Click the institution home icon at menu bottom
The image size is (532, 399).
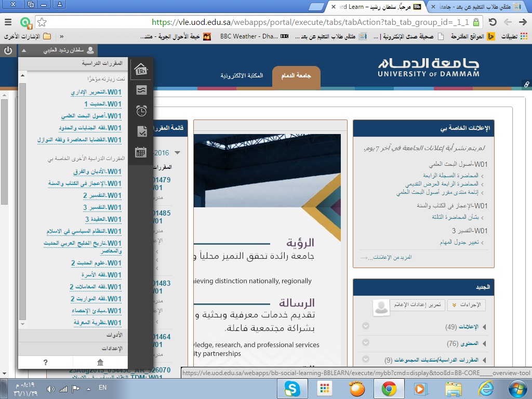100,362
